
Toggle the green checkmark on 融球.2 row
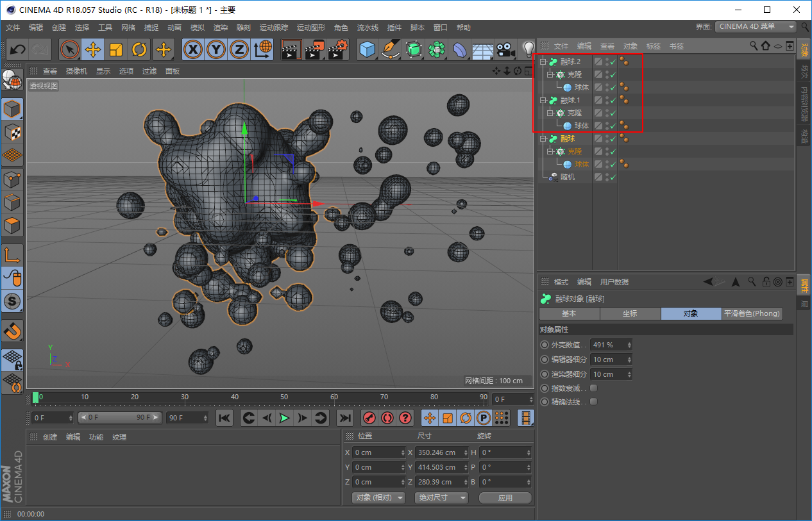tap(613, 62)
